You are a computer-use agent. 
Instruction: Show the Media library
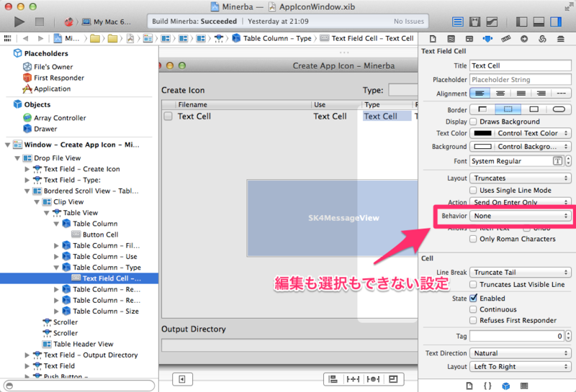(524, 386)
